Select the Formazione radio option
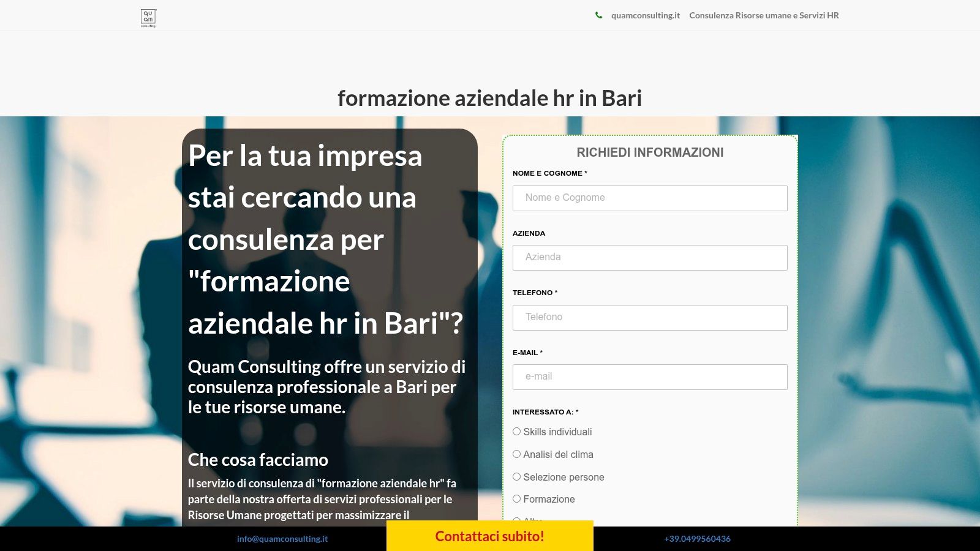The image size is (980, 551). [x=517, y=499]
